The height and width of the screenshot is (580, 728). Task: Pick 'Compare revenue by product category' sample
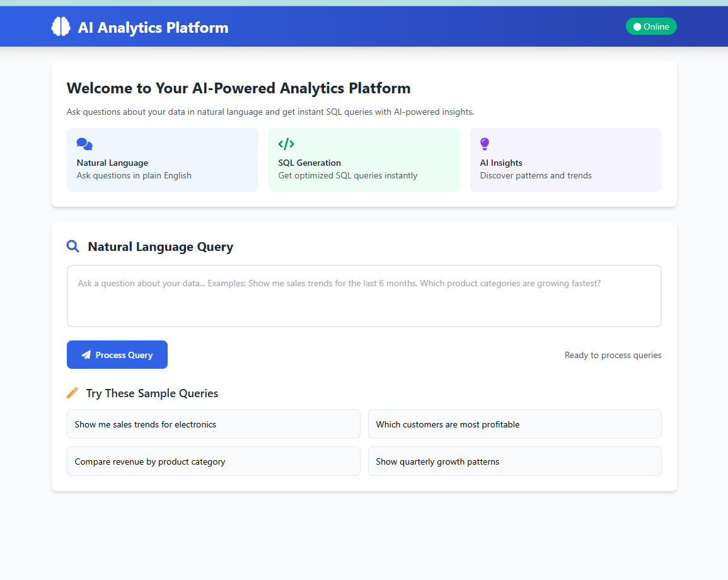[x=213, y=461]
